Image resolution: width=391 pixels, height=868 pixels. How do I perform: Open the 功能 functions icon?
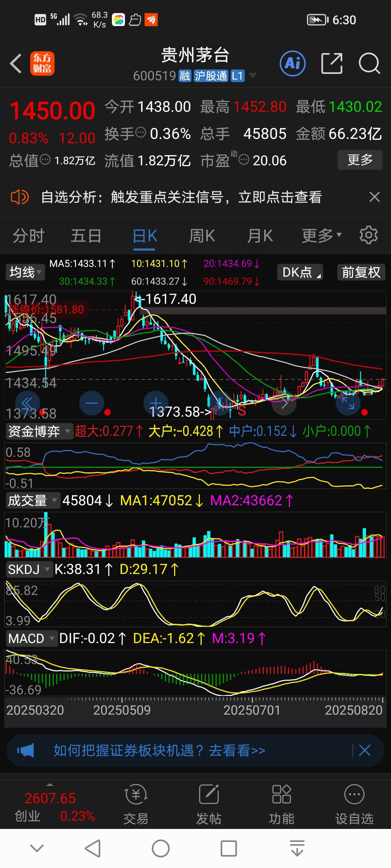pos(281,805)
